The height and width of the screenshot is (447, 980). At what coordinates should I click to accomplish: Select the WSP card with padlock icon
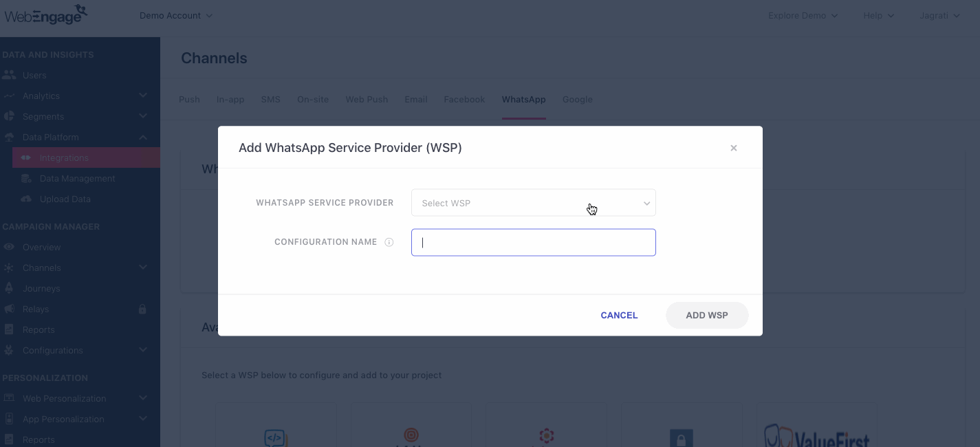[682, 426]
